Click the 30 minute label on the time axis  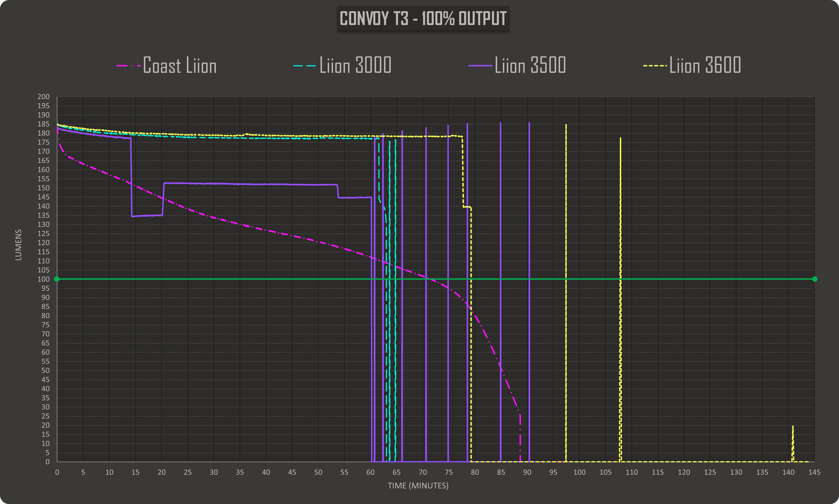coord(214,472)
